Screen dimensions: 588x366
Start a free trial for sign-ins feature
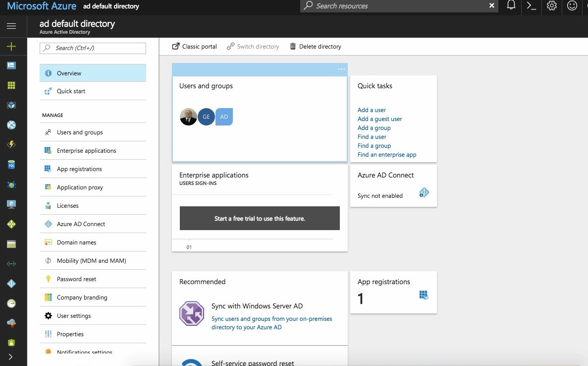259,218
